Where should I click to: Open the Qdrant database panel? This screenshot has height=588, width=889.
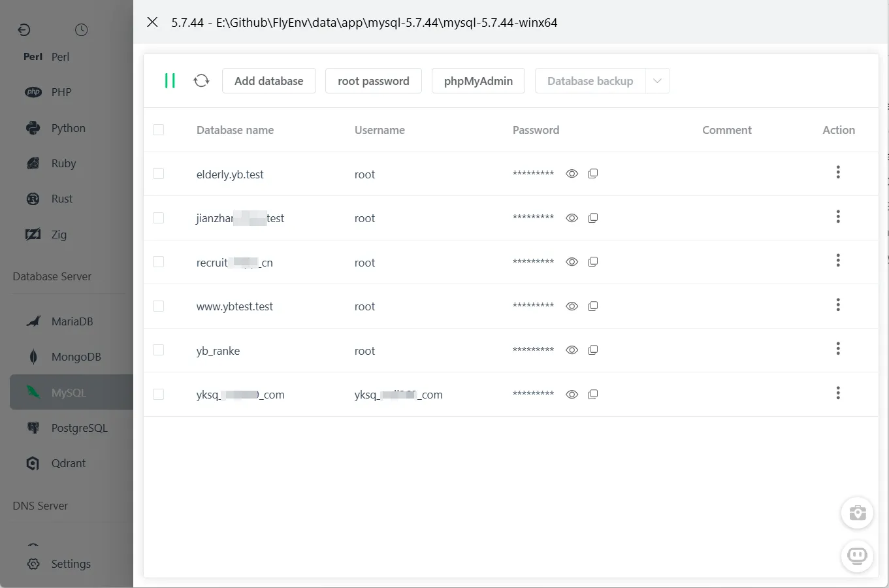pos(68,463)
